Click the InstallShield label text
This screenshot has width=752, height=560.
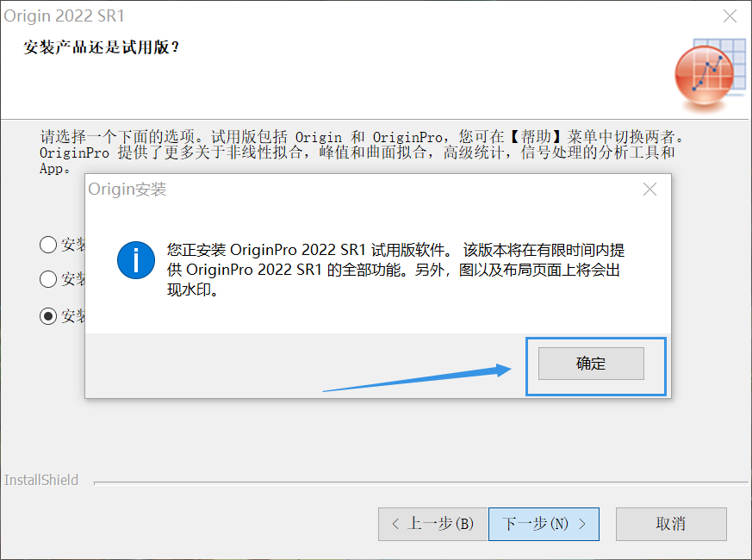(x=41, y=480)
